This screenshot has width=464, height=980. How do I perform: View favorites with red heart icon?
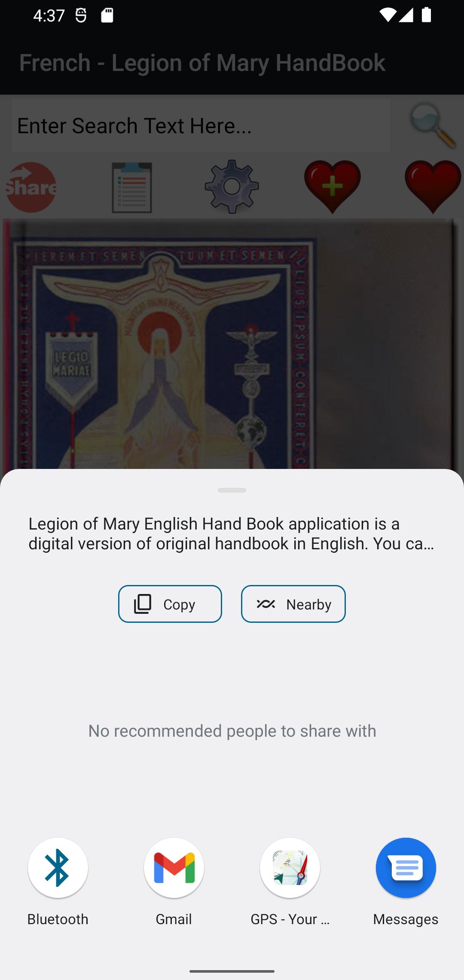click(x=433, y=187)
